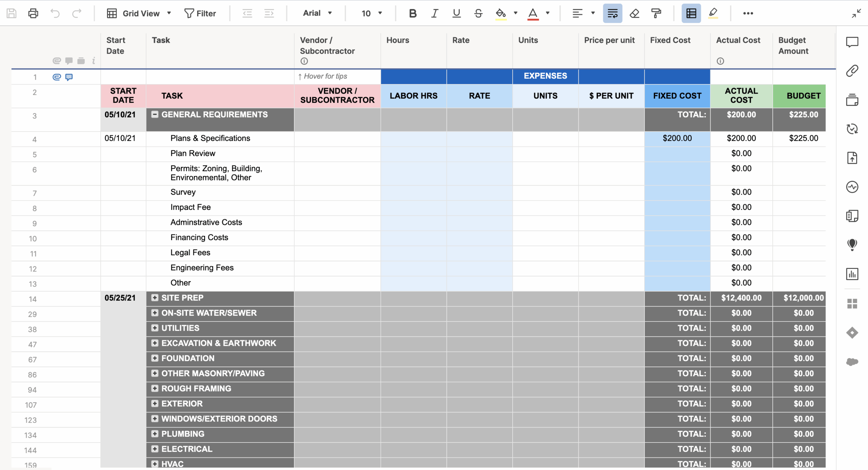868x470 pixels.
Task: Click the Filter button
Action: 200,13
